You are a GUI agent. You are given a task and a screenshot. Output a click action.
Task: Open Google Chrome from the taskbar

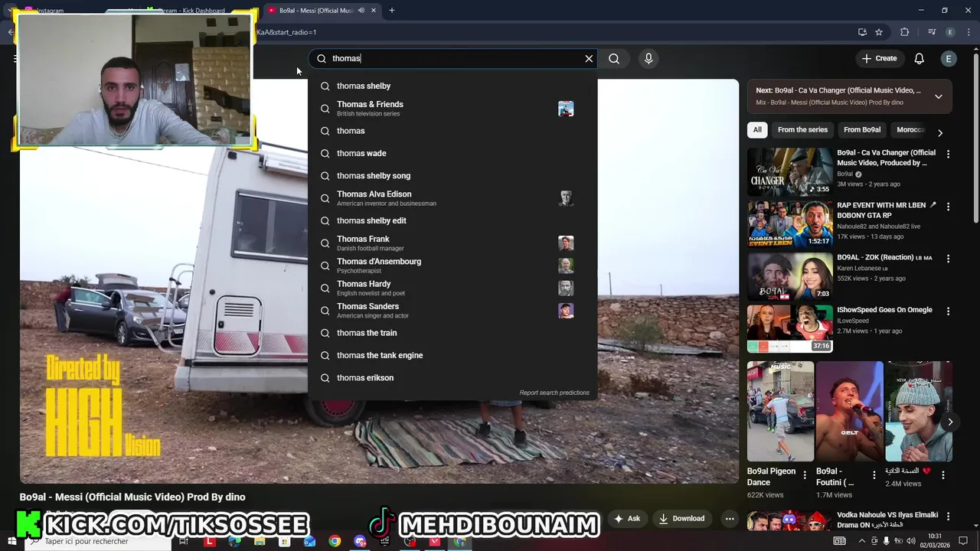(335, 541)
